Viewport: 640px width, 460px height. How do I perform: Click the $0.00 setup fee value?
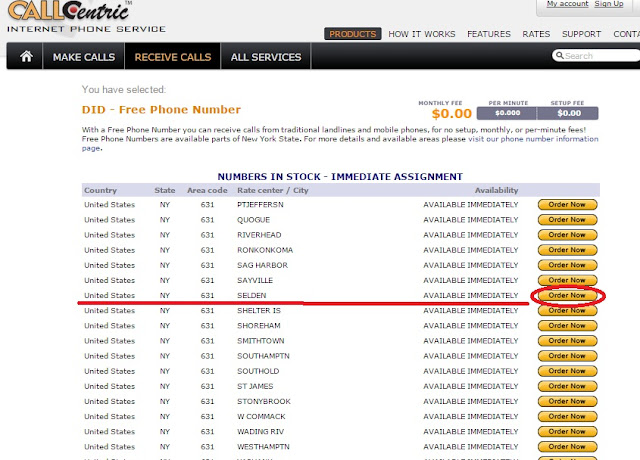569,113
